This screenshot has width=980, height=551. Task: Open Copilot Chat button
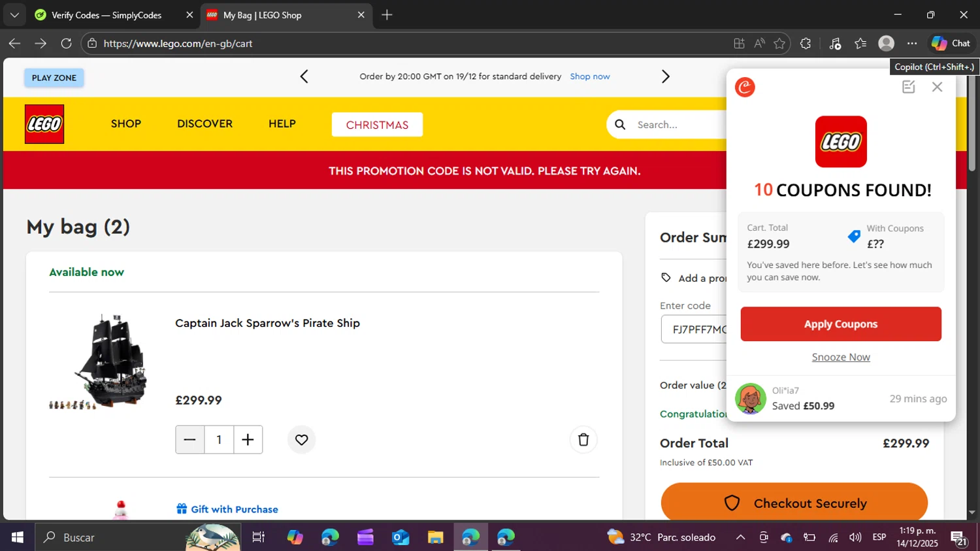951,43
